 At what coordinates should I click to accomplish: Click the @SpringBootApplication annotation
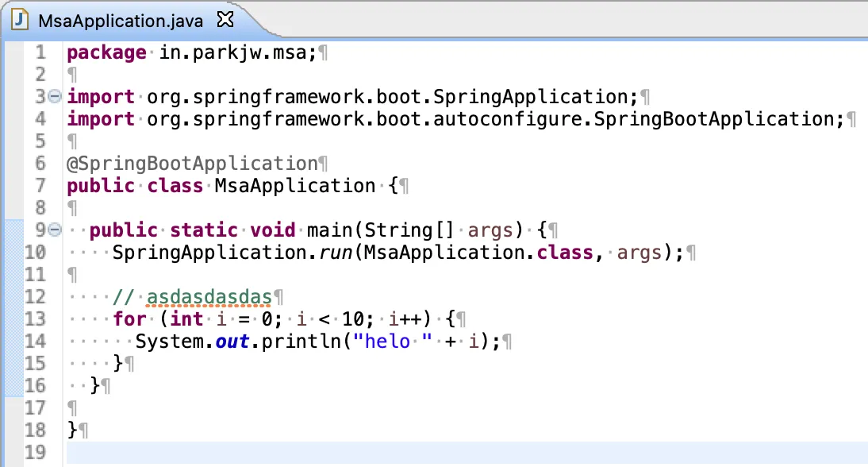192,164
